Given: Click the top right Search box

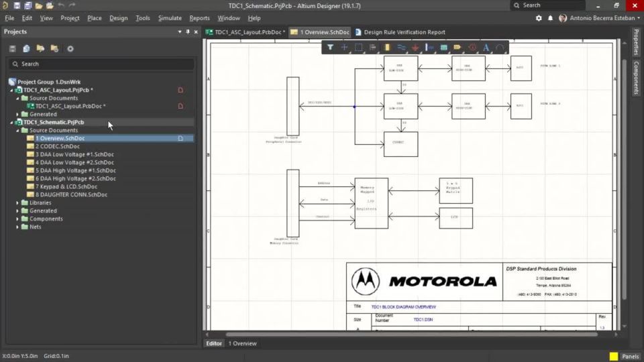Looking at the screenshot, I should (548, 5).
